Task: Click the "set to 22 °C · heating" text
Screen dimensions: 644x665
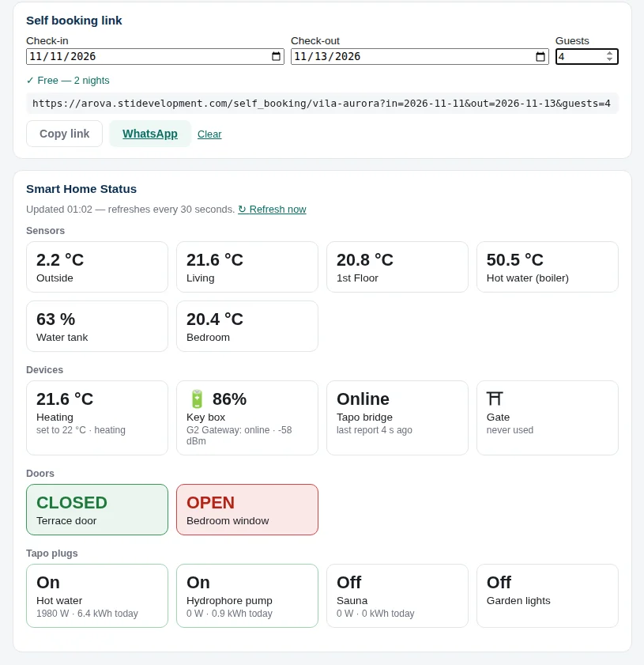Action: [81, 430]
